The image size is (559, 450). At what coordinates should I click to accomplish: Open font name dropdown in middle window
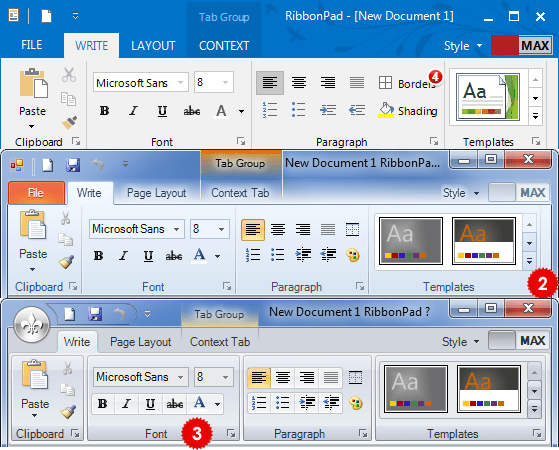tap(176, 229)
